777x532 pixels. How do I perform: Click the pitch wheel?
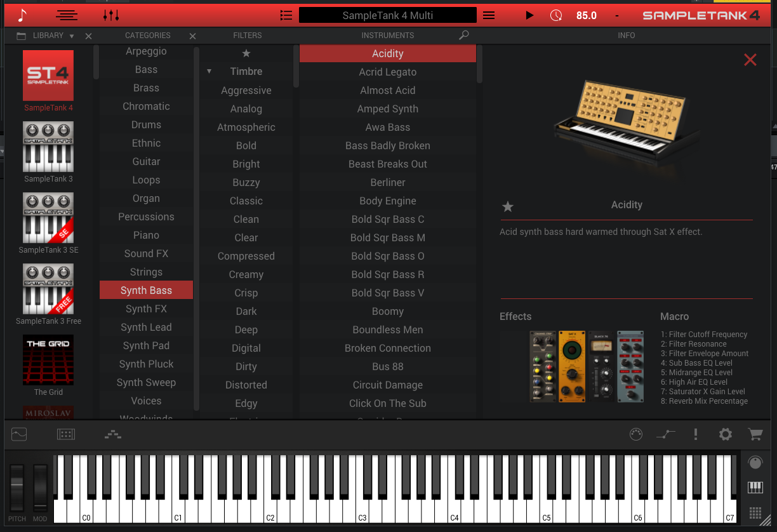coord(17,488)
